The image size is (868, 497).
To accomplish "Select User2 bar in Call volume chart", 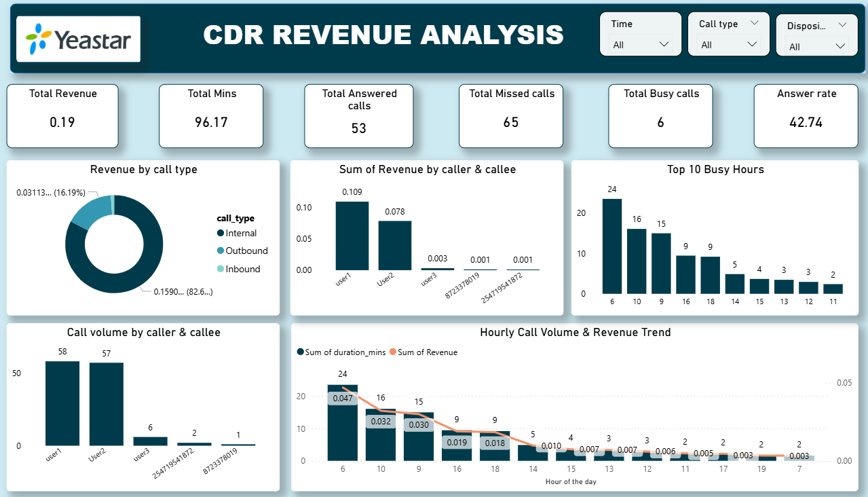I will [x=107, y=404].
